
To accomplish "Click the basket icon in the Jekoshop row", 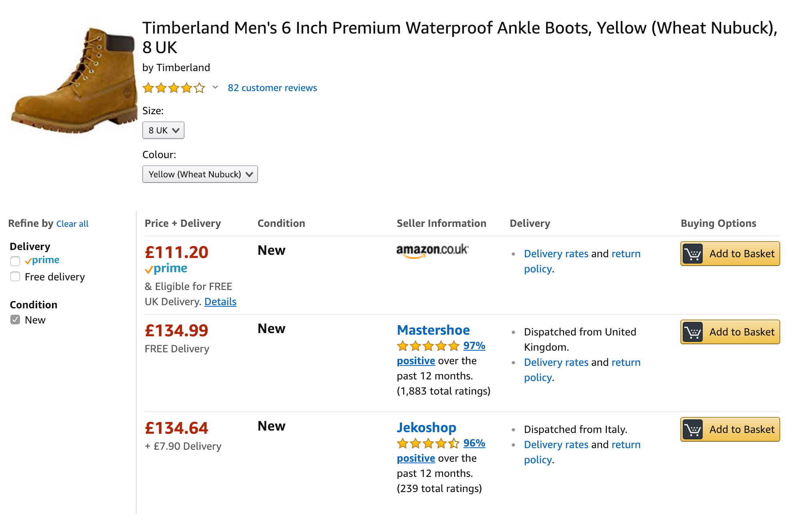I will [693, 430].
